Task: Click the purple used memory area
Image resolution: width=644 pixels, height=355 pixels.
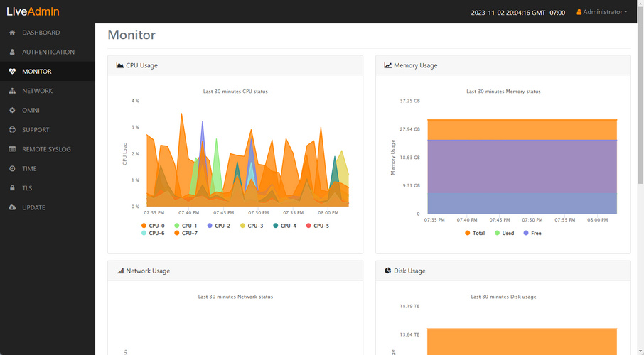Action: [x=522, y=166]
